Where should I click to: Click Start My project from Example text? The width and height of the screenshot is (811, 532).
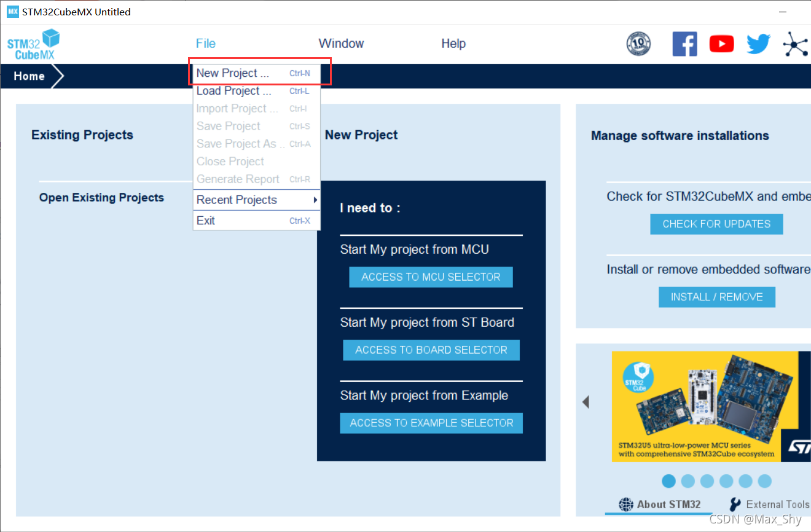tap(424, 396)
